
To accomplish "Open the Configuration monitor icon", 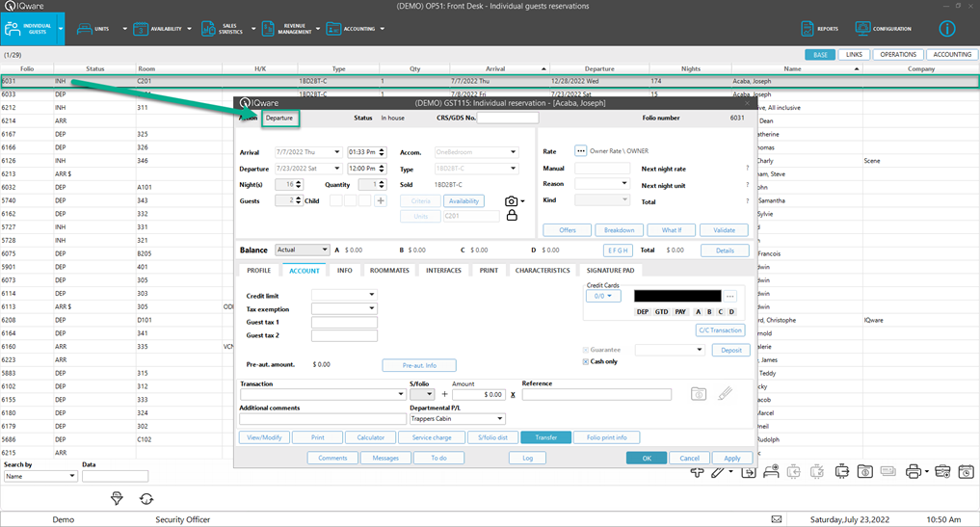I will (863, 29).
